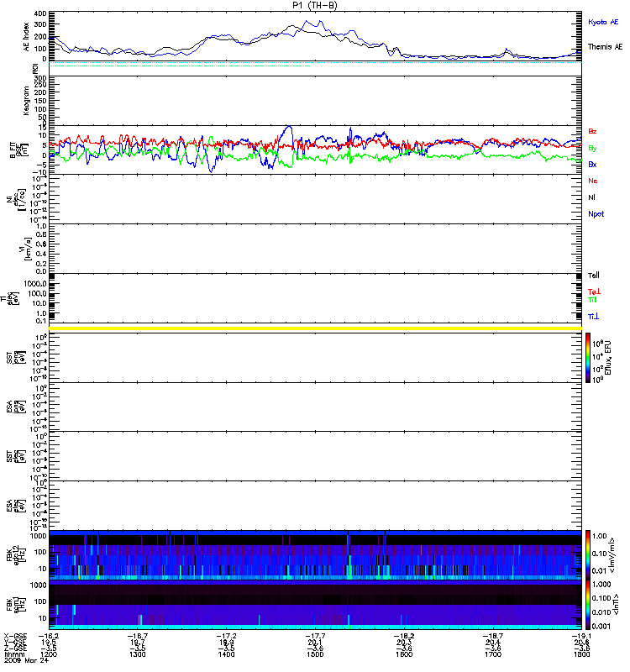630x672 pixels.
Task: Click the "1600" time tick label
Action: (x=404, y=654)
